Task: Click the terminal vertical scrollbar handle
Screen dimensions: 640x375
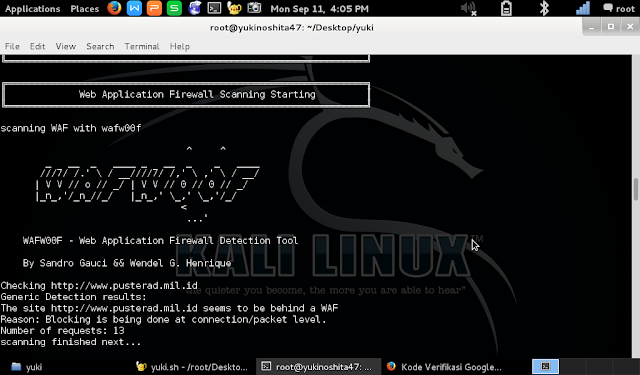Action: [x=636, y=190]
